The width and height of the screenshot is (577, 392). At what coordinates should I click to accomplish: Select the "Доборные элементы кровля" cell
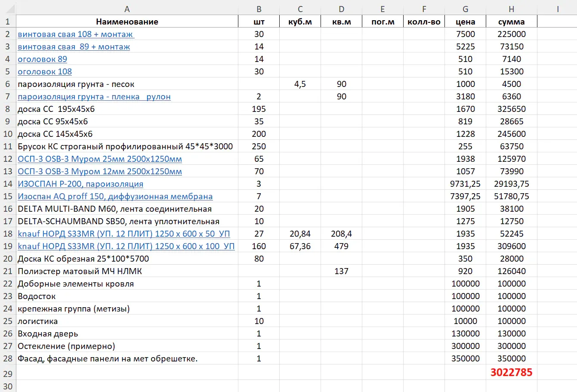(127, 284)
